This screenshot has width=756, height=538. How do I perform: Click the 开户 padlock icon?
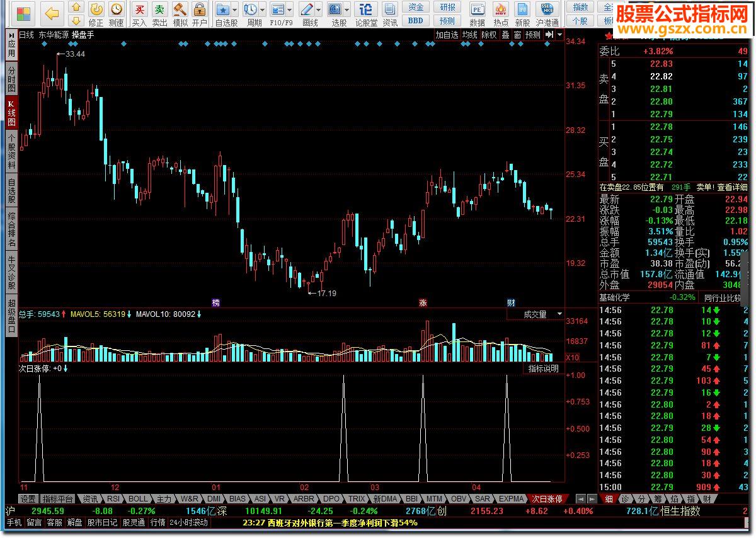(200, 10)
